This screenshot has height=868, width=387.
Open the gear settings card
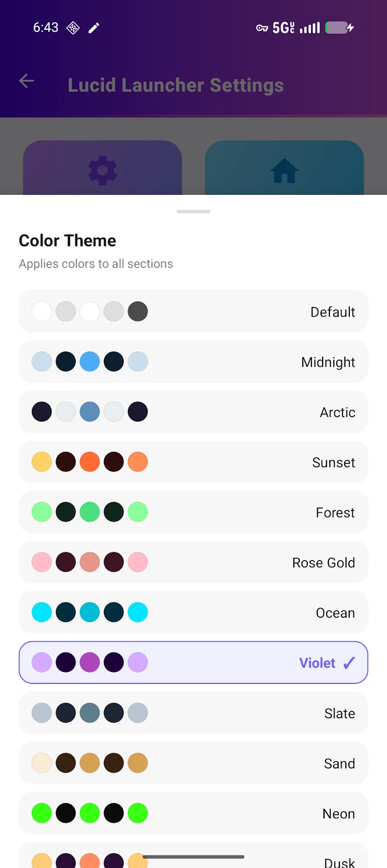pos(103,168)
